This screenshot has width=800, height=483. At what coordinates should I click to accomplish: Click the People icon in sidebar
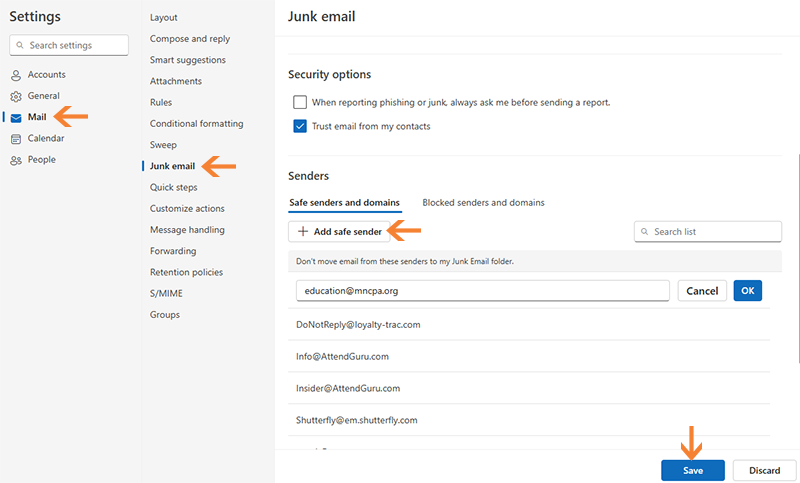[x=16, y=160]
